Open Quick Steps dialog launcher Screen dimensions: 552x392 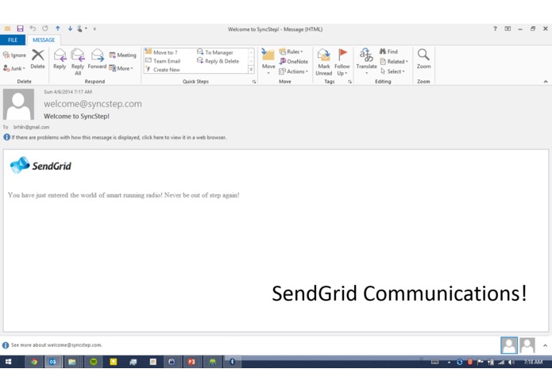pyautogui.click(x=254, y=82)
